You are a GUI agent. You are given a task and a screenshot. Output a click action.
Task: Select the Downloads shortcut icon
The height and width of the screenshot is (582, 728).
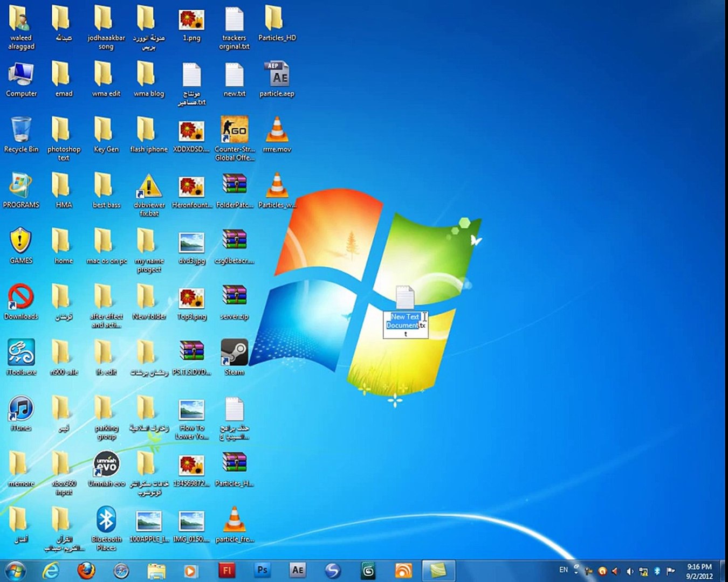[21, 302]
